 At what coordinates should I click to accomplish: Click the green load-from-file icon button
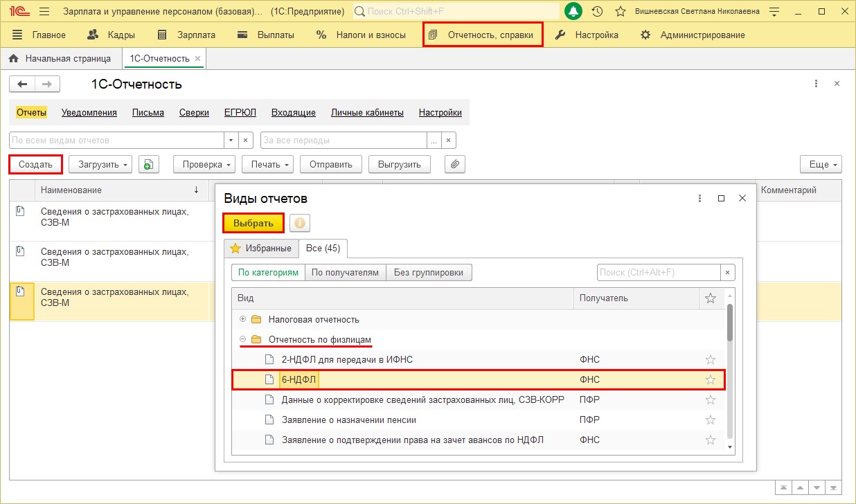point(149,164)
